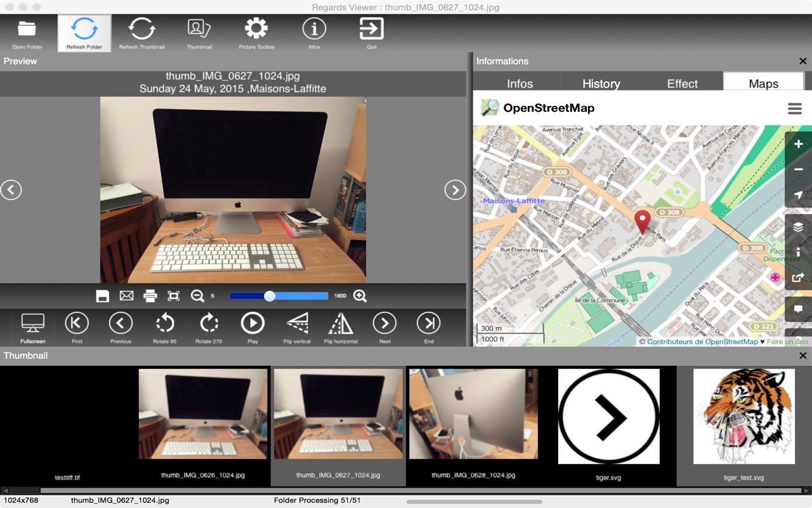Open the OpenStreetMap hamburger menu
This screenshot has height=508, width=812.
point(794,109)
